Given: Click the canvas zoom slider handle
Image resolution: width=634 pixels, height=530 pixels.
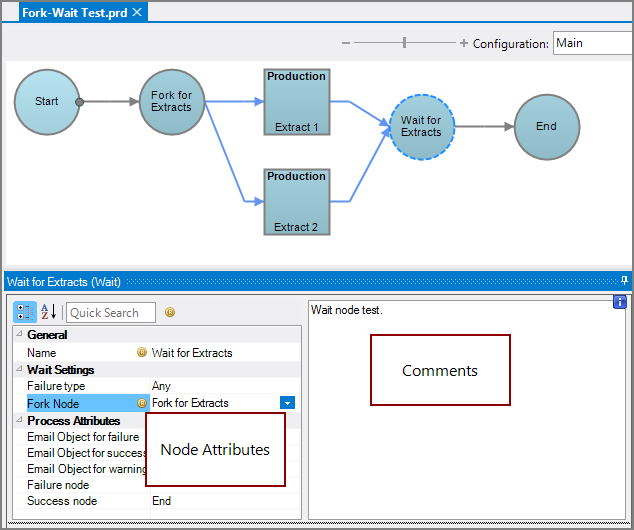Looking at the screenshot, I should point(404,43).
